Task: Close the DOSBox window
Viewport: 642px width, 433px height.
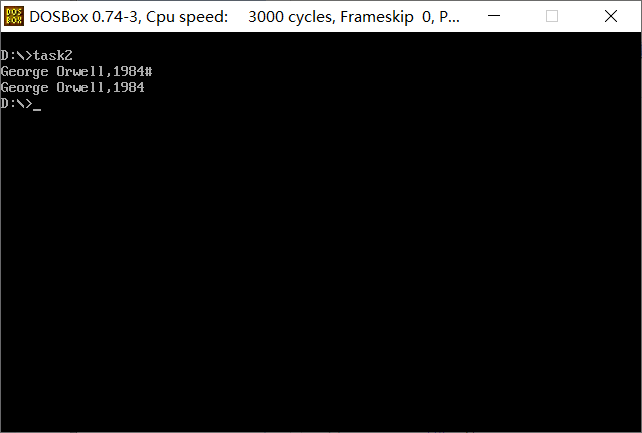Action: (x=611, y=16)
